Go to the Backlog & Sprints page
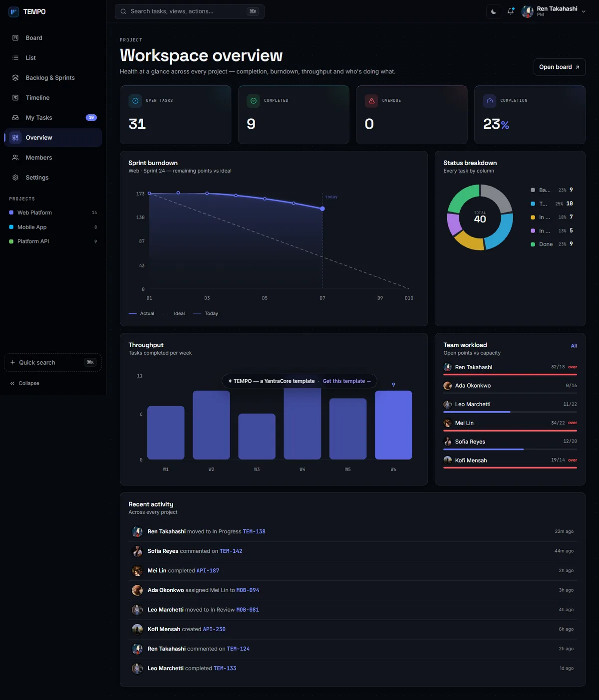This screenshot has height=700, width=599. click(53, 78)
